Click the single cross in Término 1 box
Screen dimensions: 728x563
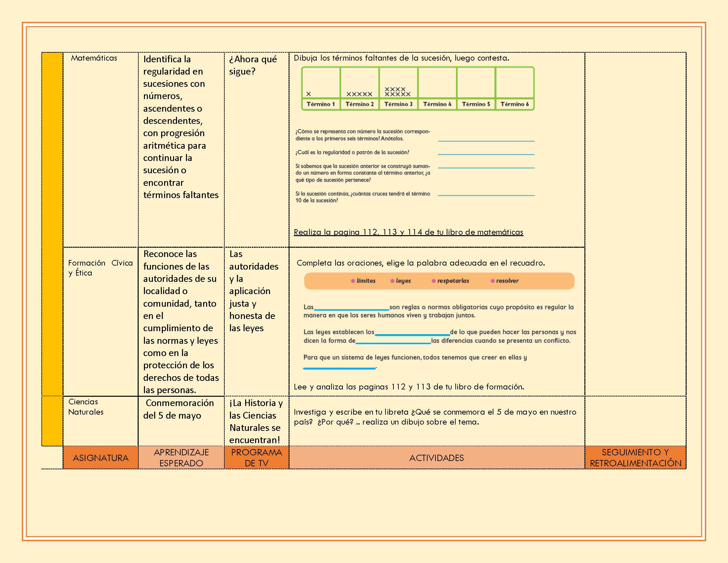click(309, 94)
